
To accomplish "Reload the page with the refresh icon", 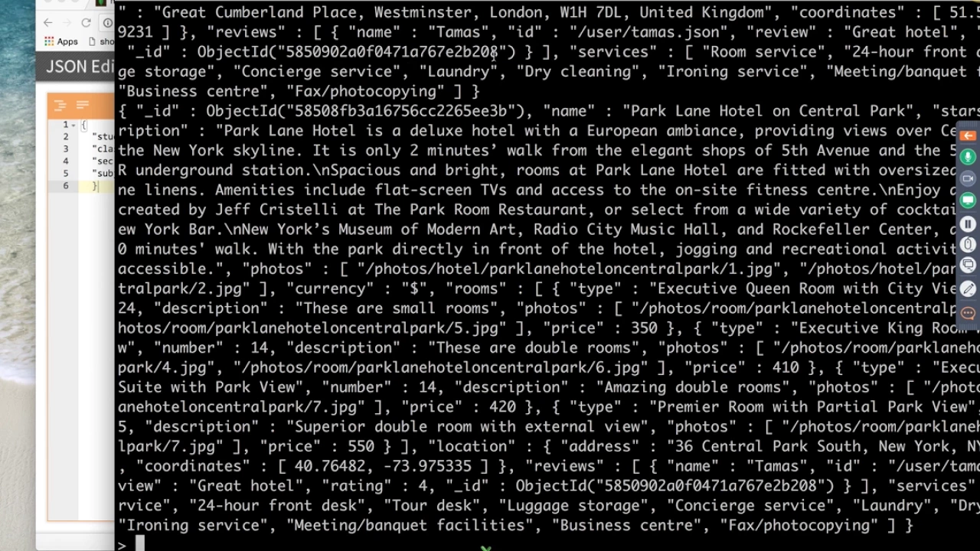I will (x=86, y=23).
